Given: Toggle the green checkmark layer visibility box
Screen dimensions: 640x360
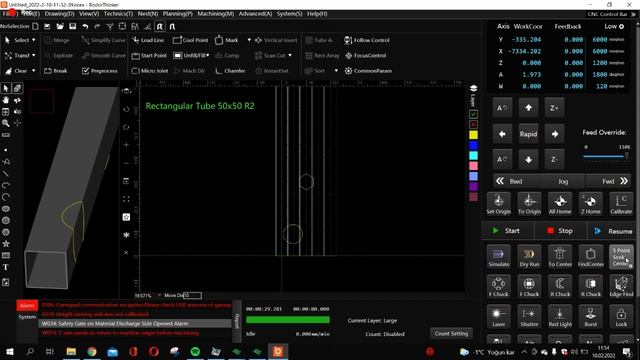Looking at the screenshot, I should [x=473, y=114].
